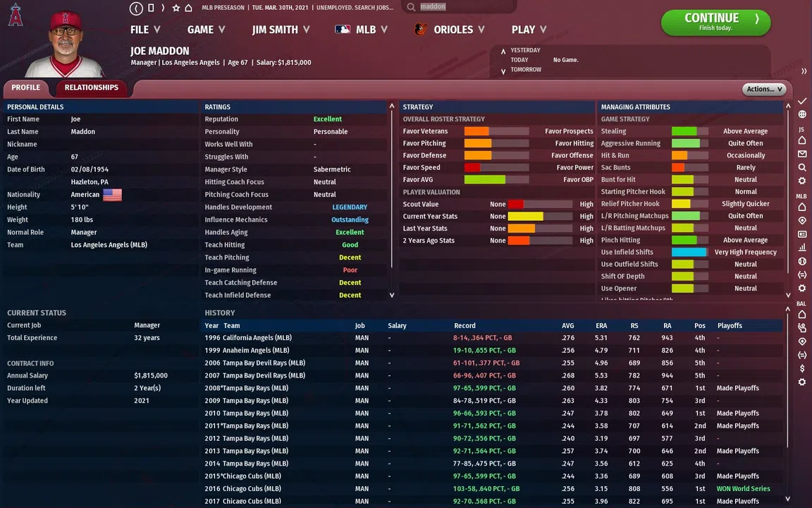Click the sidebar magnifier icon under JS
The width and height of the screenshot is (812, 508).
coord(801,167)
